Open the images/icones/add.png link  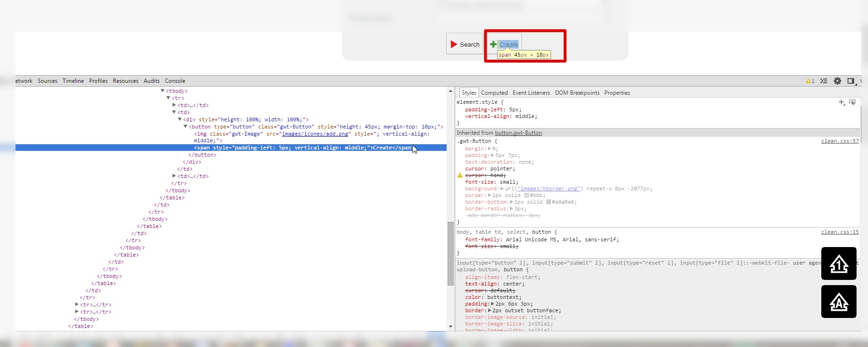point(315,134)
